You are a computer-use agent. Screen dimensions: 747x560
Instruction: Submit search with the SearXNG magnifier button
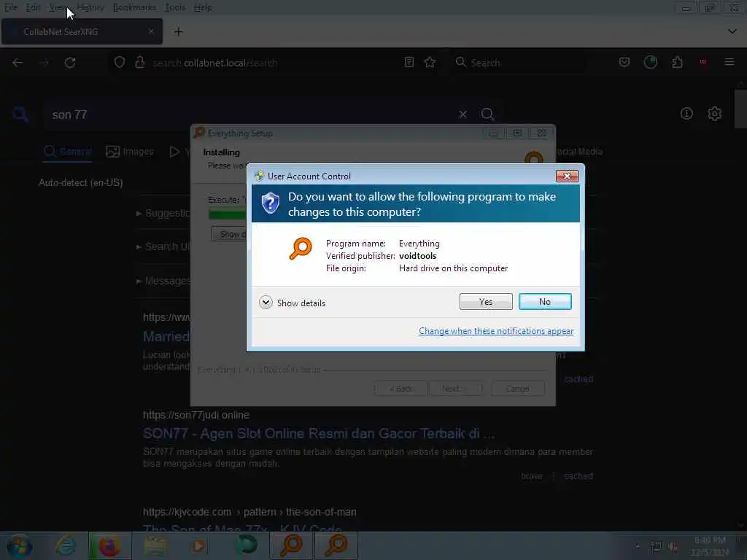click(487, 114)
